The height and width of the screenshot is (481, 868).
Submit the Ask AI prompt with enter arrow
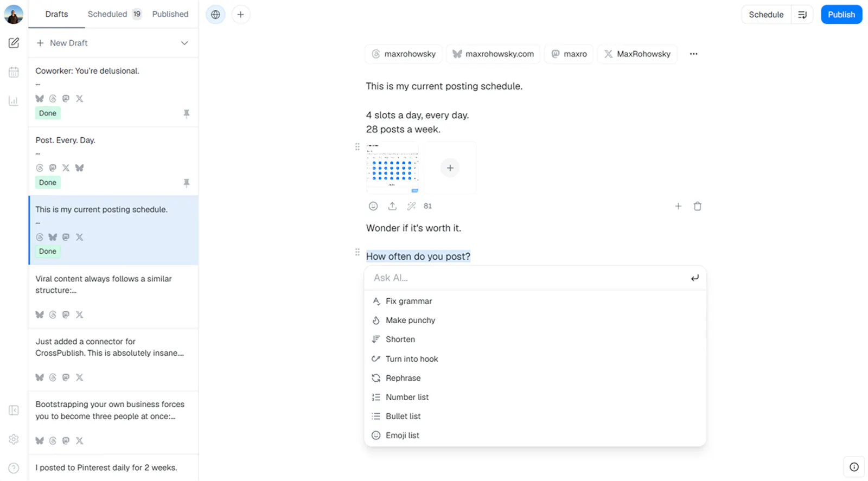tap(694, 278)
